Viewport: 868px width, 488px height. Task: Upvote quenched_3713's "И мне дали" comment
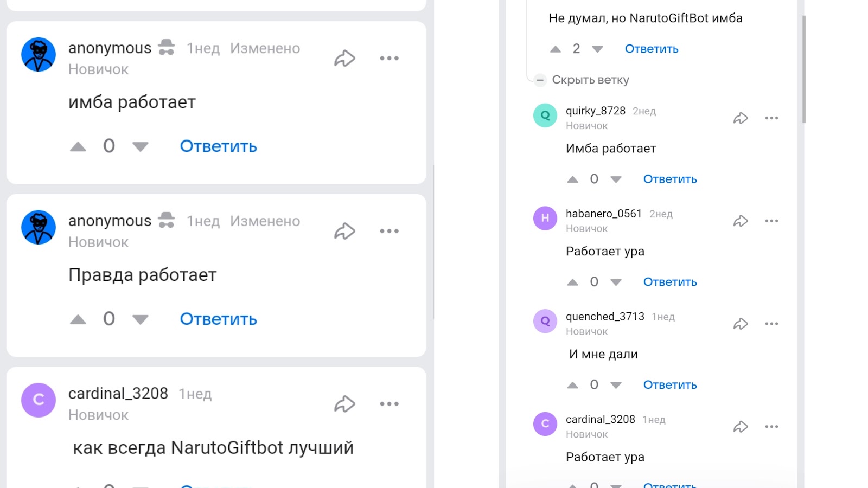point(572,385)
